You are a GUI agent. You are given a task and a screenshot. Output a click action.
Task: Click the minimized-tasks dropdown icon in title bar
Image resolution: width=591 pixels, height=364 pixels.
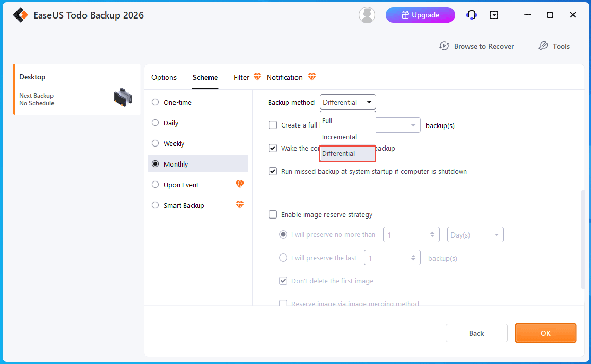coord(494,15)
